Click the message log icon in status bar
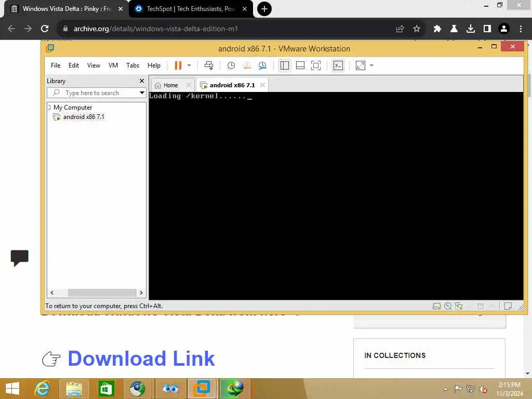The image size is (532, 399). pos(508,307)
